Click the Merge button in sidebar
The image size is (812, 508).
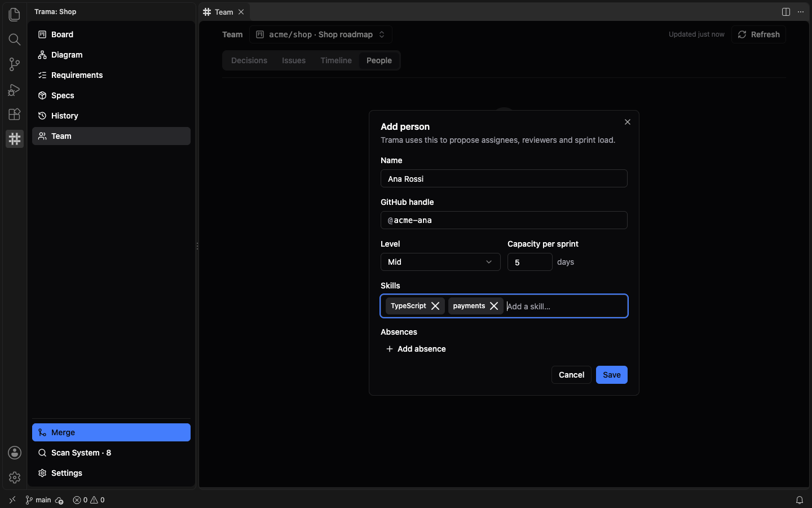pyautogui.click(x=112, y=432)
